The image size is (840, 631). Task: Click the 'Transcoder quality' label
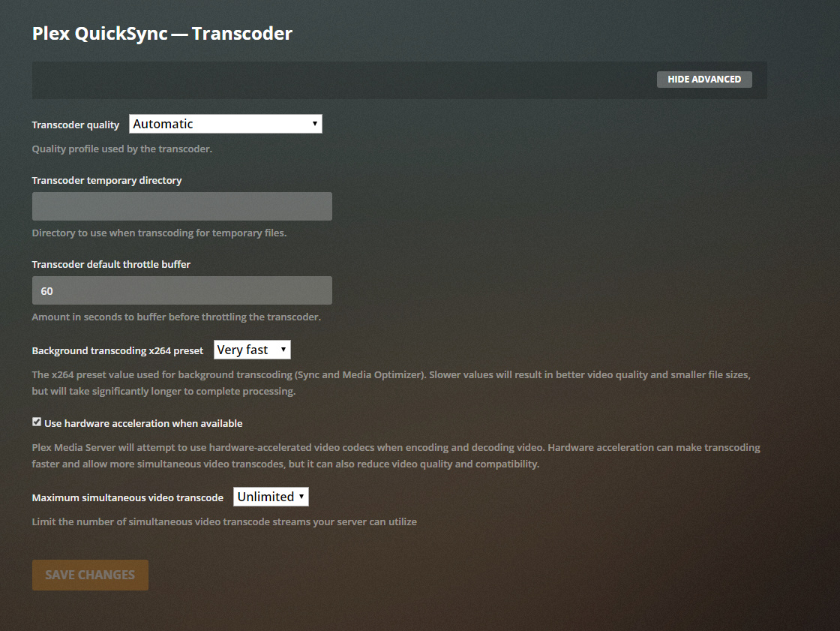pyautogui.click(x=76, y=125)
